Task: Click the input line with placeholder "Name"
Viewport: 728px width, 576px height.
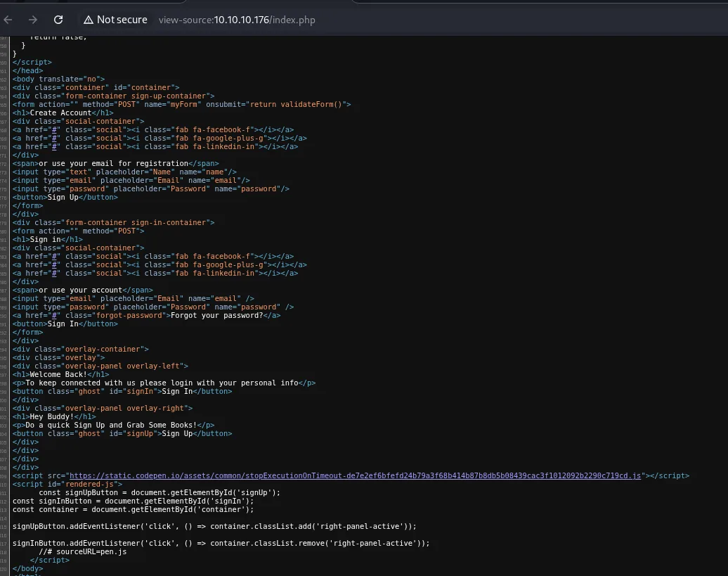Action: point(124,172)
